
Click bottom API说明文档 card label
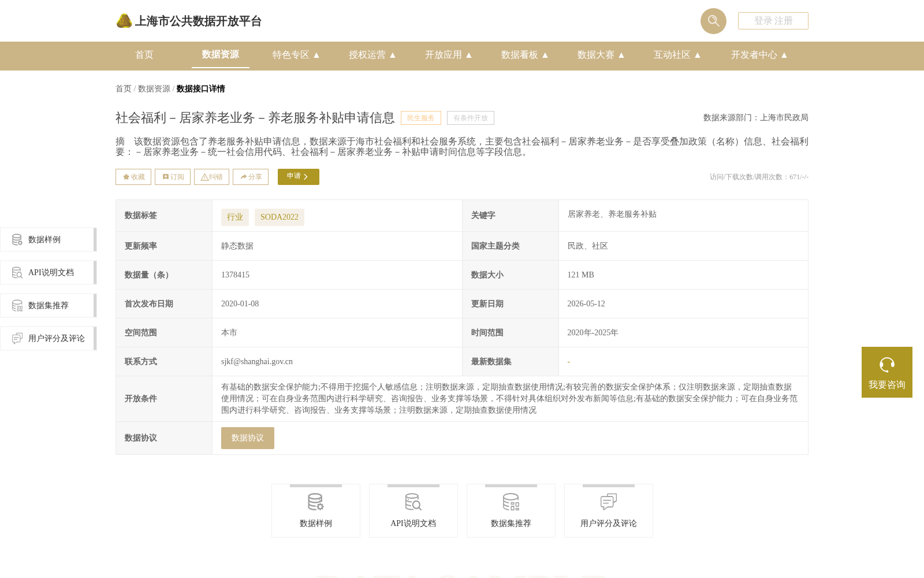click(x=413, y=523)
